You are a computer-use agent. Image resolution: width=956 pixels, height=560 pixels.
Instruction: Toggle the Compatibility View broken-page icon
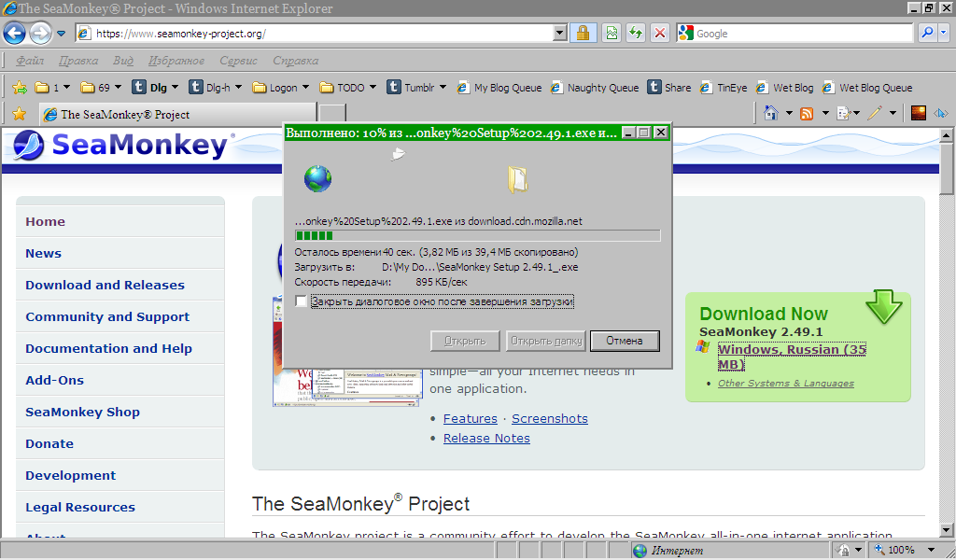click(612, 33)
